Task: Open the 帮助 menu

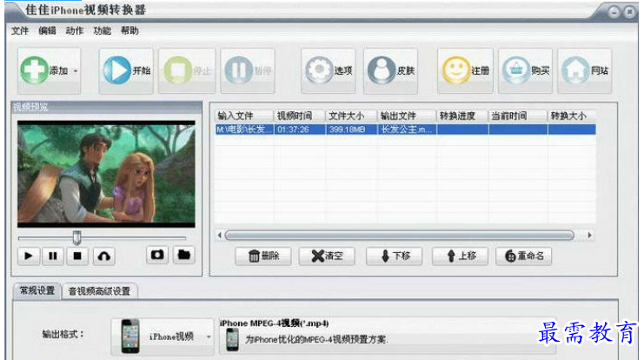Action: click(129, 30)
